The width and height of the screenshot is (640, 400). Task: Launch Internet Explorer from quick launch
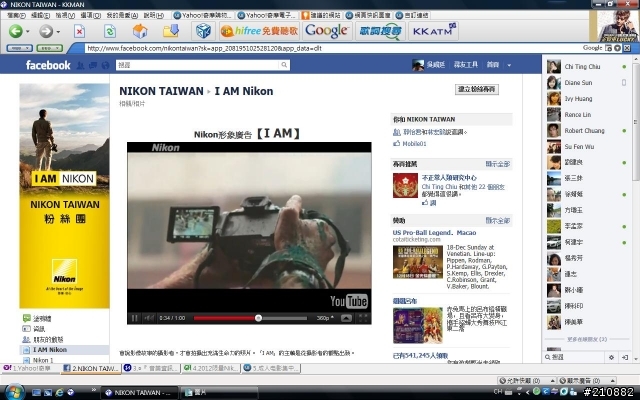60,392
